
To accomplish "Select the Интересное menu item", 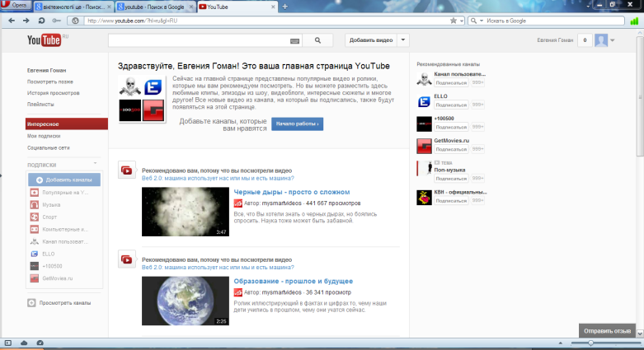I will 67,124.
